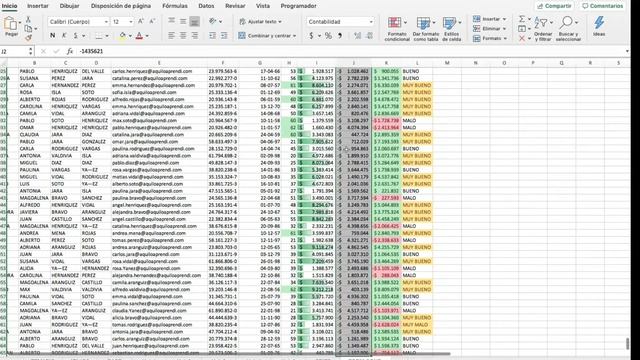Screen dimensions: 640x360
Task: Toggle underline (S) formatting
Action: (x=76, y=36)
